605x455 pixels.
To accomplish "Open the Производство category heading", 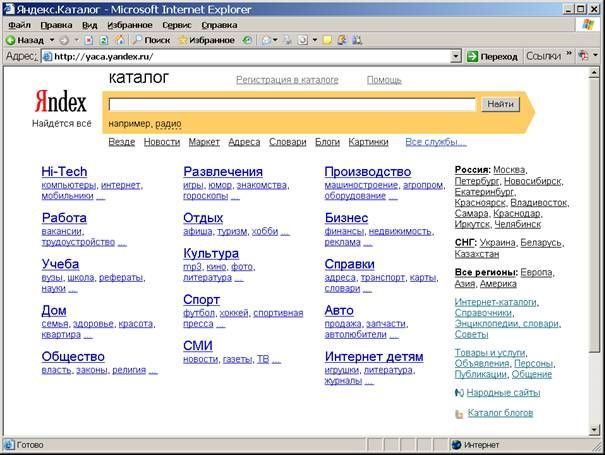I will tap(368, 172).
